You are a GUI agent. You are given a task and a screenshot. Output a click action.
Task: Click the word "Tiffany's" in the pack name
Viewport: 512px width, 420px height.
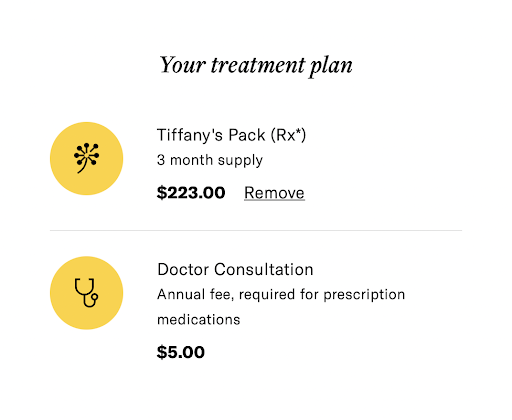coord(190,135)
